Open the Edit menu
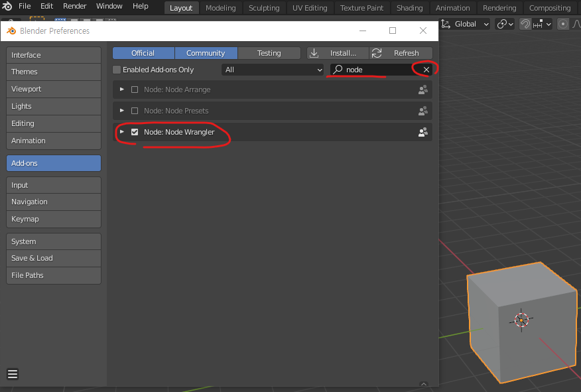Screen dimensions: 581x392 point(46,6)
